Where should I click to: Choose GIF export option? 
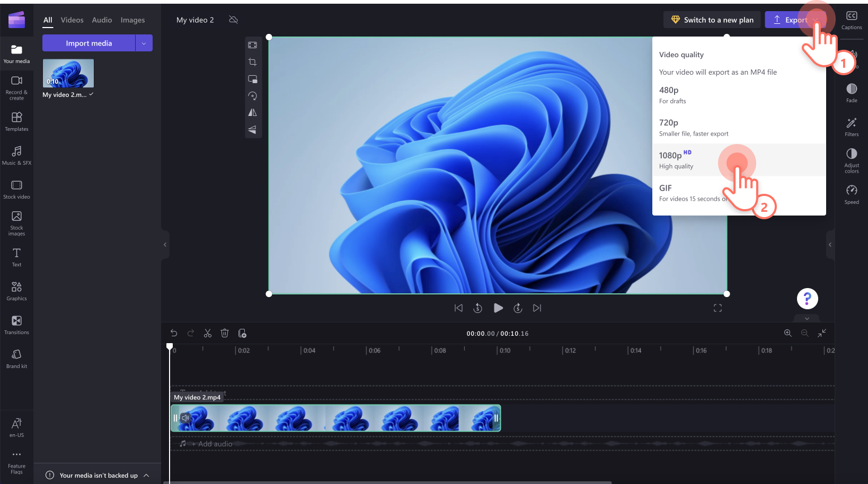point(739,193)
